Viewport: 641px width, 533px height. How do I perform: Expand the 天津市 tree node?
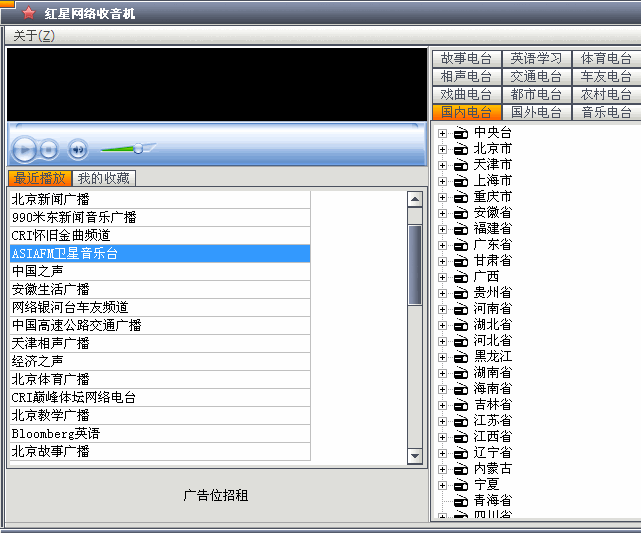[442, 165]
